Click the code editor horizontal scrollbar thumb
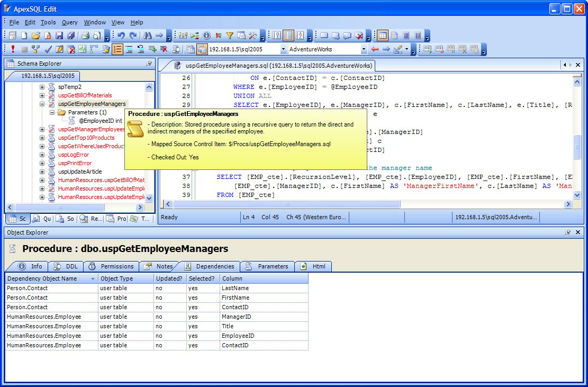 pyautogui.click(x=286, y=204)
